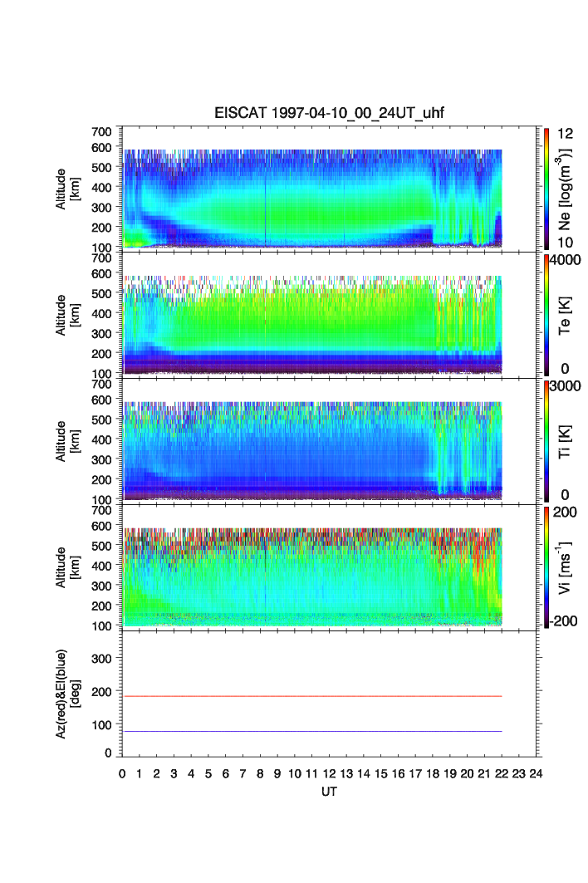Select the Ti ion temperature color bar
Image resolution: width=588 pixels, height=883 pixels.
[x=546, y=441]
